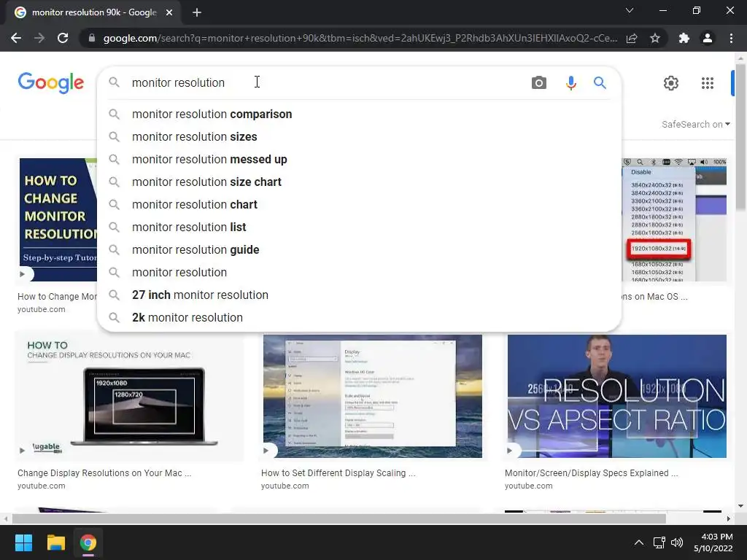This screenshot has height=560, width=747.
Task: Open Monitor/Screen/Display Specs Explained link
Action: tap(591, 472)
